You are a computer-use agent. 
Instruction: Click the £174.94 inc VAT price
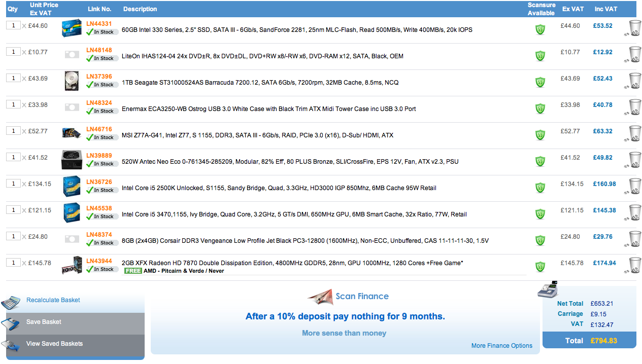(604, 263)
